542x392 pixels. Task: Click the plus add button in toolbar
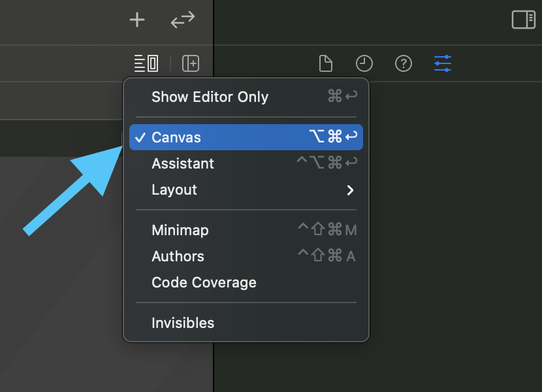[x=137, y=20]
